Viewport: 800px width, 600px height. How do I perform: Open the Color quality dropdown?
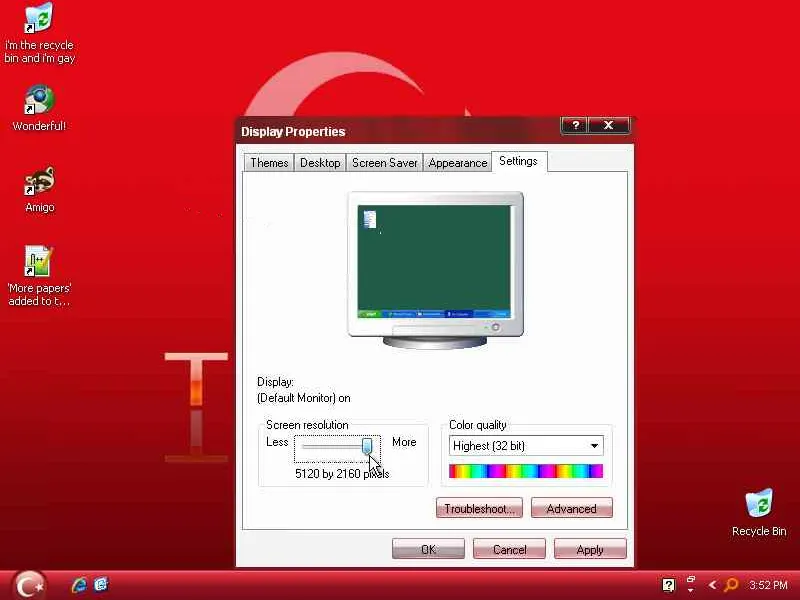[x=526, y=445]
